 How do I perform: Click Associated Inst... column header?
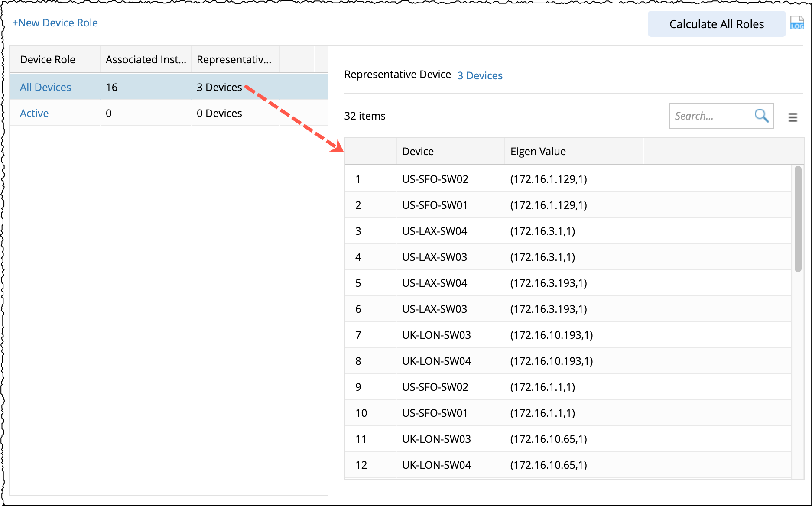pos(146,60)
